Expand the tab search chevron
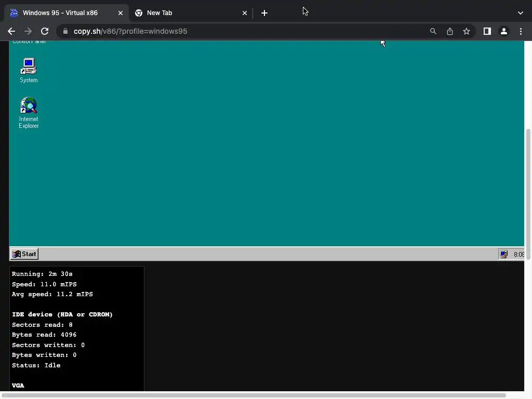The height and width of the screenshot is (399, 532). click(520, 13)
